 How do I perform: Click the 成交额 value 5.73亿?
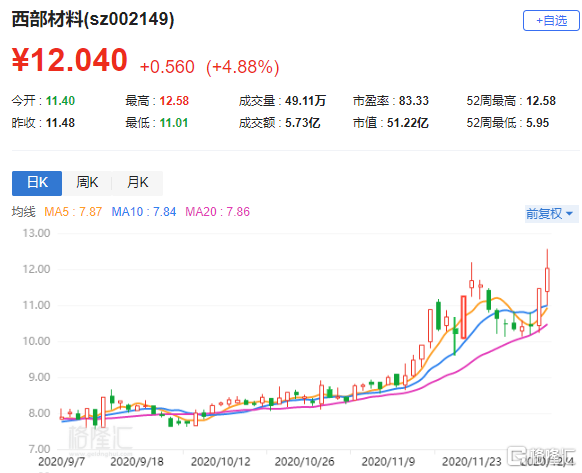click(302, 123)
